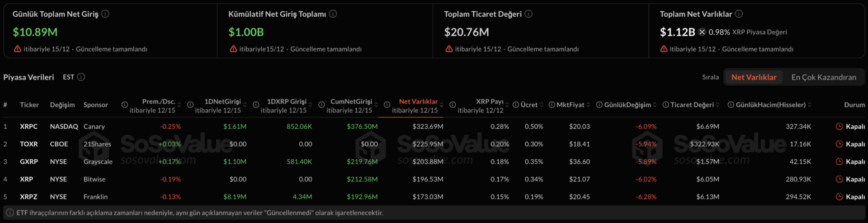Click info icon next to Kümülatif Net Giriş Toplamı

pos(333,14)
